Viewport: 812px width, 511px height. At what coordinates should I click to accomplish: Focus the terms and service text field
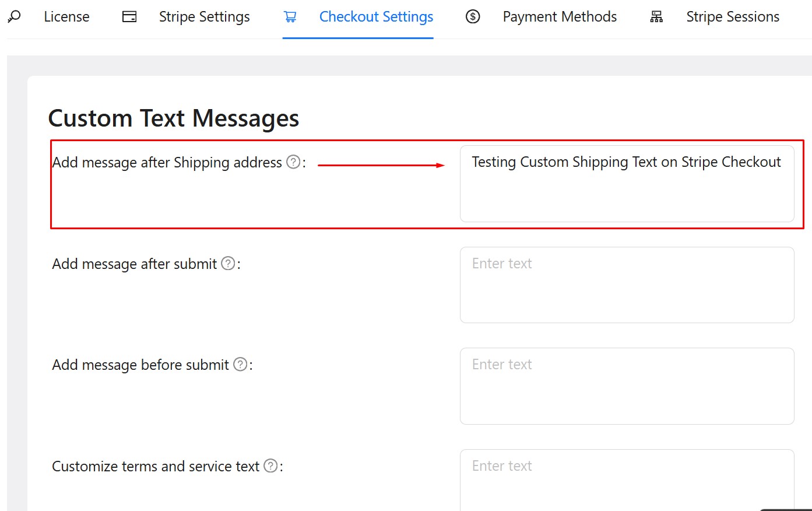point(627,481)
